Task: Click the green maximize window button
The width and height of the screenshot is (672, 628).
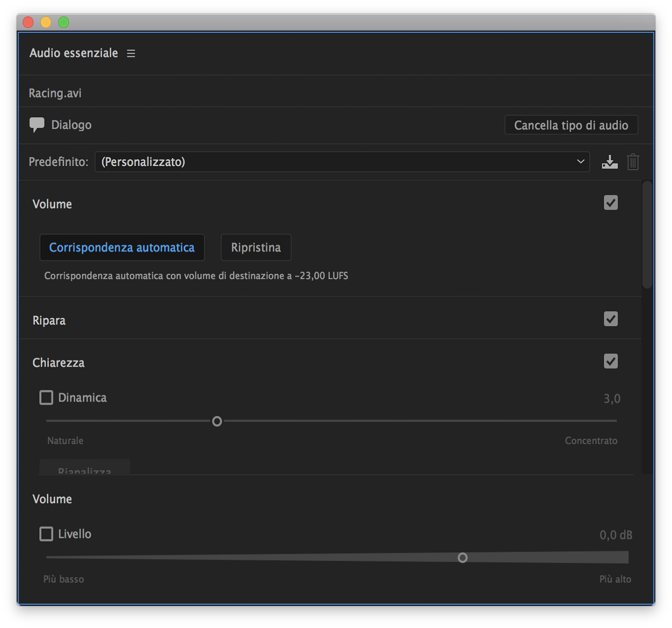Action: click(64, 22)
